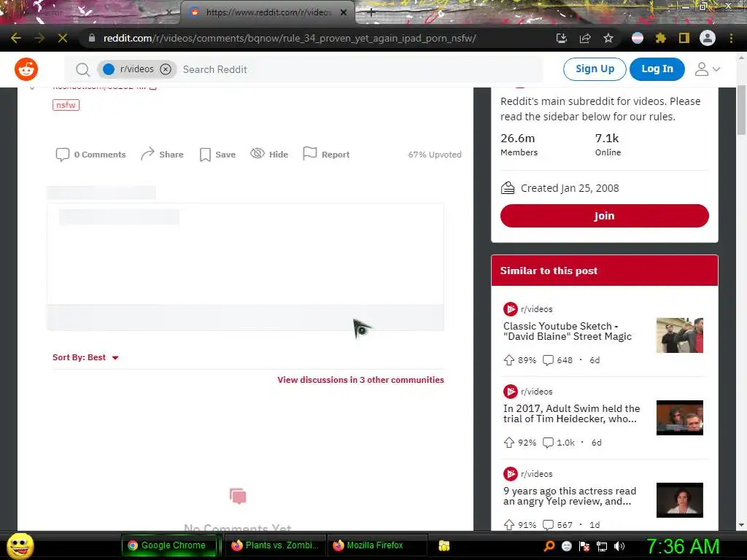Open the Classic Youtube Sketch David Blaine post
747x560 pixels.
(x=568, y=332)
